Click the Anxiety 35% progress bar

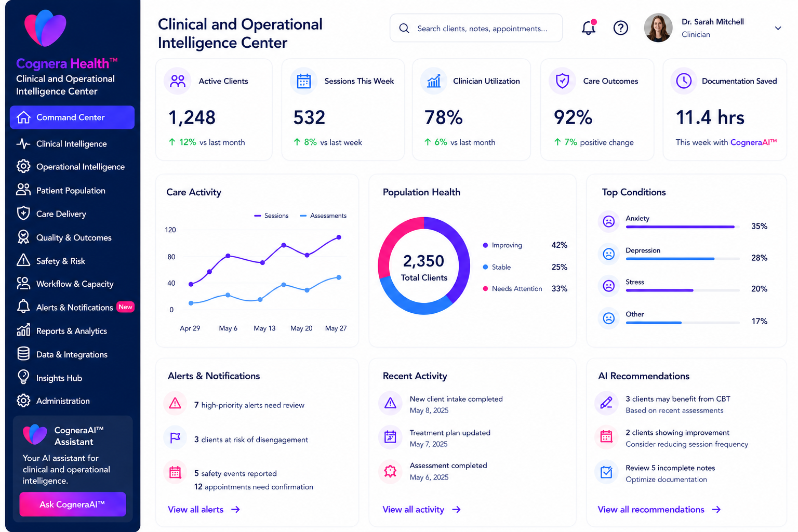(x=683, y=227)
